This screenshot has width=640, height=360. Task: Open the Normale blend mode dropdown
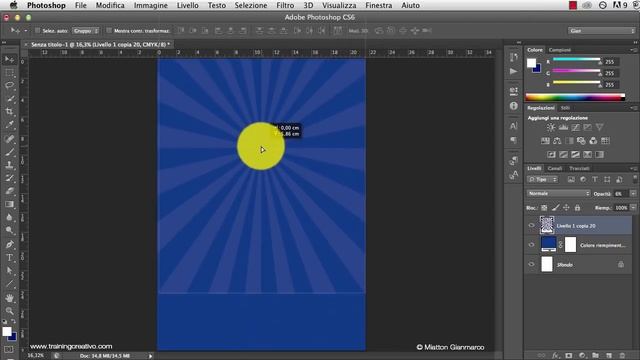(558, 193)
